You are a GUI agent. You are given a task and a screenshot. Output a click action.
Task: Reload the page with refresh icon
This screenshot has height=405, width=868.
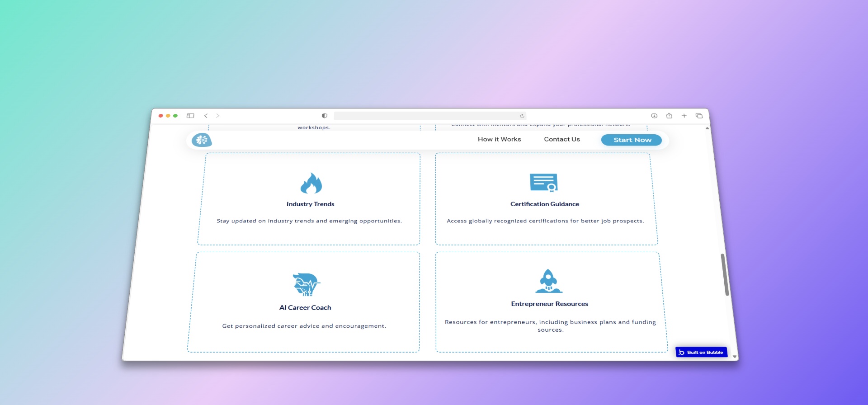pos(522,116)
